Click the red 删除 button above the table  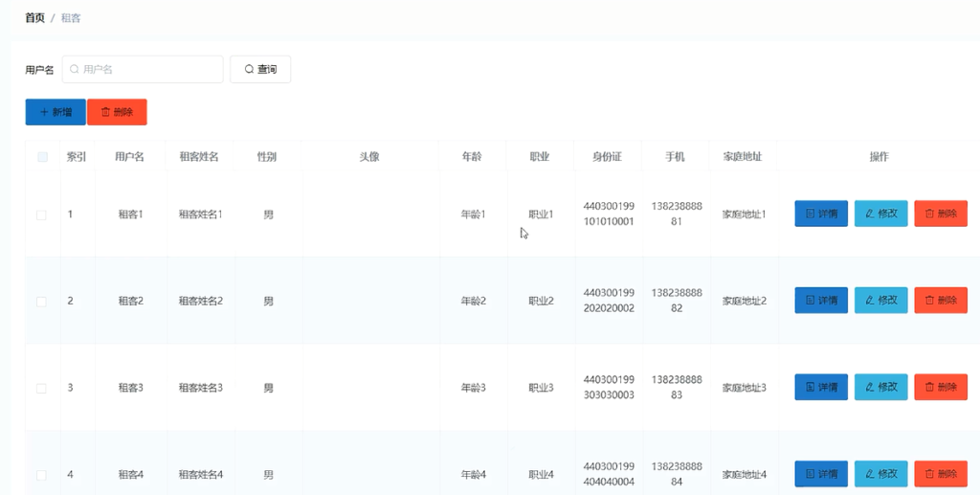click(117, 112)
